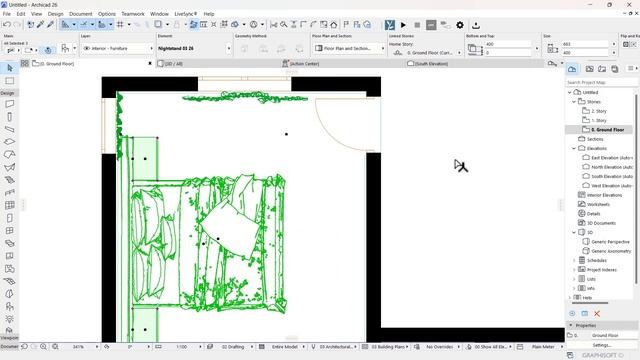The height and width of the screenshot is (360, 640).
Task: Switch to the South Elevation tab
Action: (x=431, y=64)
